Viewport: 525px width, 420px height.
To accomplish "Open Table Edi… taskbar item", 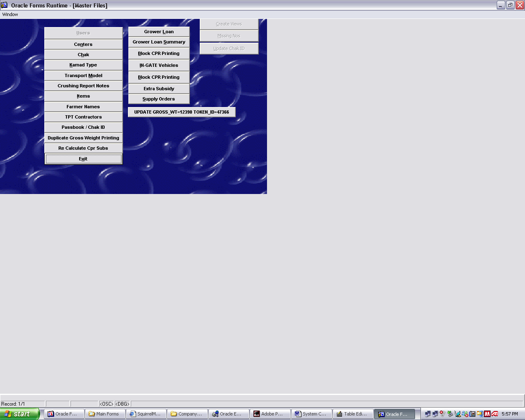I will point(353,414).
